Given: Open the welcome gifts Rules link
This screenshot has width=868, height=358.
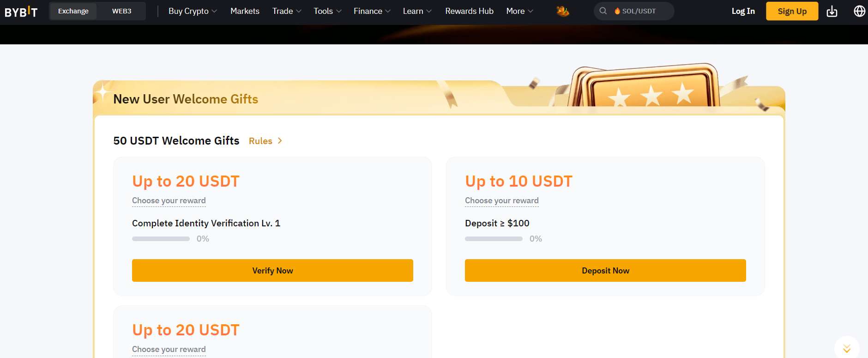Looking at the screenshot, I should (265, 141).
